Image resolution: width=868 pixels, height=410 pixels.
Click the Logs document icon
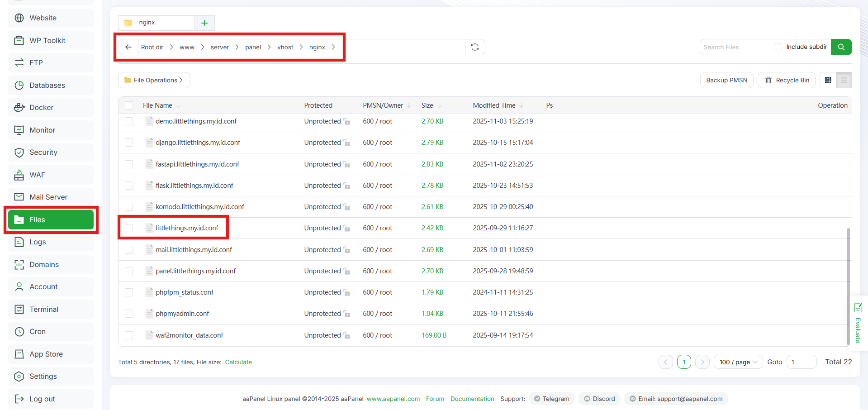coord(19,242)
